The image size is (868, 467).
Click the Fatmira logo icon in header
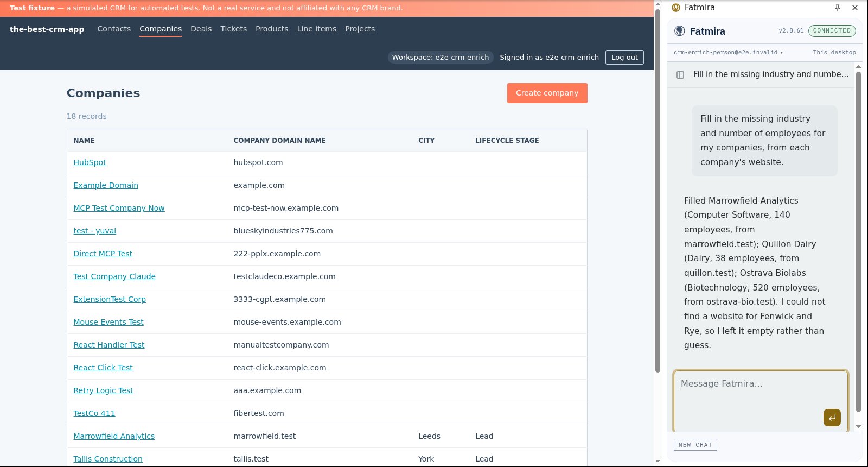coord(679,31)
